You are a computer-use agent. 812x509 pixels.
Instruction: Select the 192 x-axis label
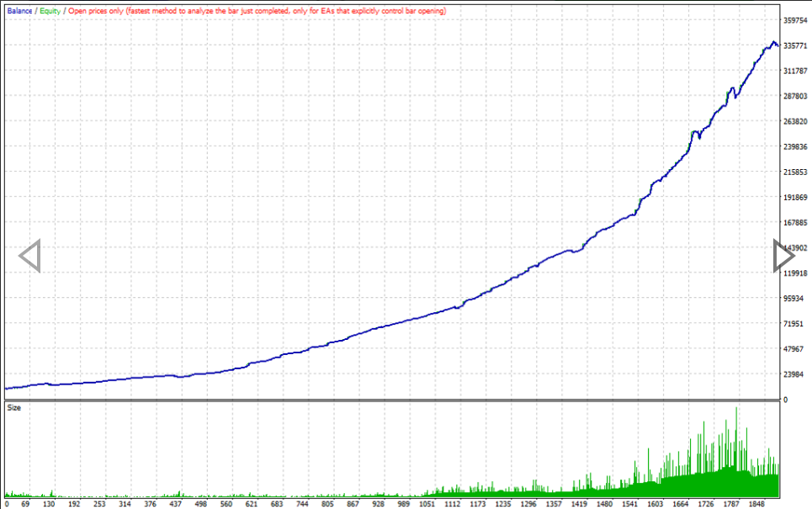tap(74, 504)
